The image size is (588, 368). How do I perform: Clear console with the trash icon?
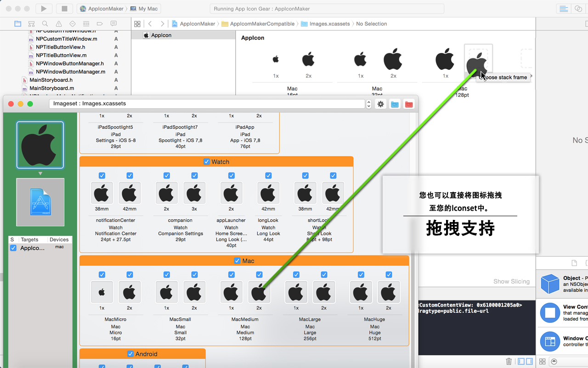click(x=509, y=362)
